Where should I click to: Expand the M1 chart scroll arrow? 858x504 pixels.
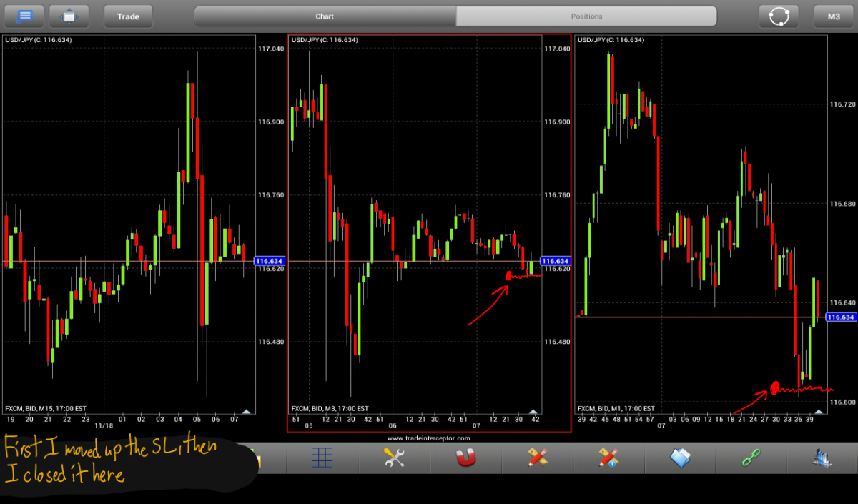tap(819, 411)
